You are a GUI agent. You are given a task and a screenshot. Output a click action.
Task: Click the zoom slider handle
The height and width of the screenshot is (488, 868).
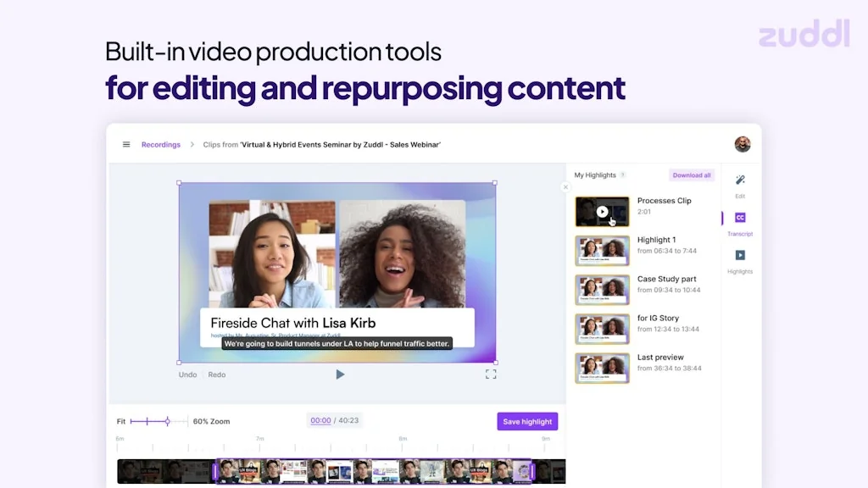(x=167, y=421)
